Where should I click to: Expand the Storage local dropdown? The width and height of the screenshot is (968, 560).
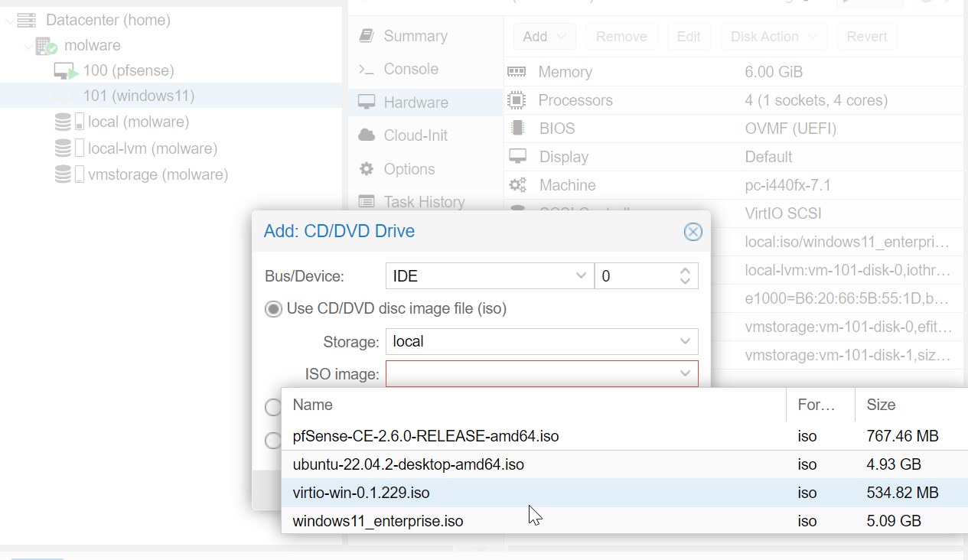tap(684, 341)
